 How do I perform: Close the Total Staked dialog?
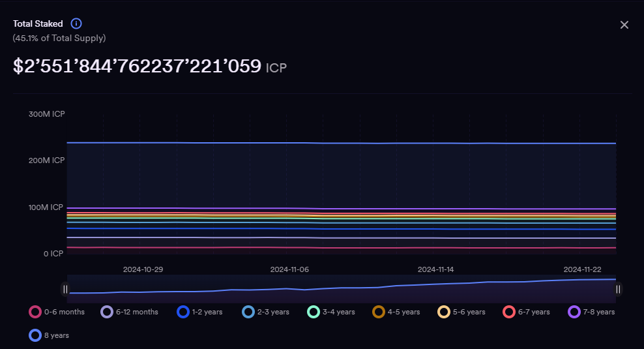(624, 25)
